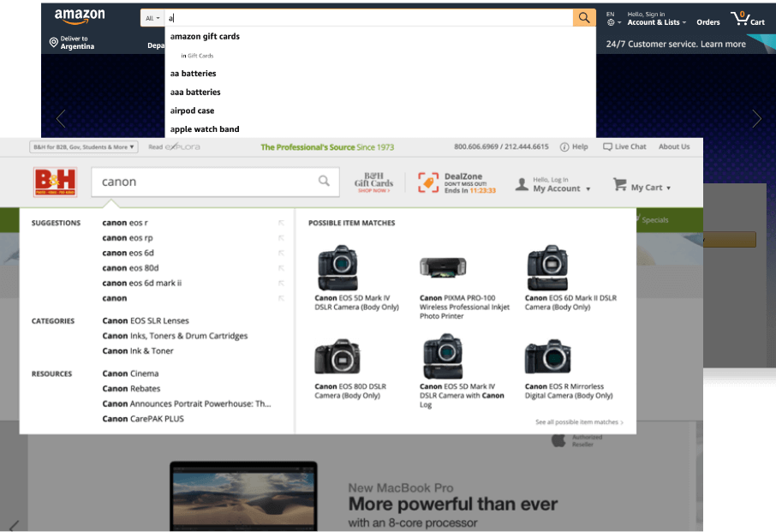Click the B&H search magnifier icon
The image size is (776, 532).
point(324,181)
